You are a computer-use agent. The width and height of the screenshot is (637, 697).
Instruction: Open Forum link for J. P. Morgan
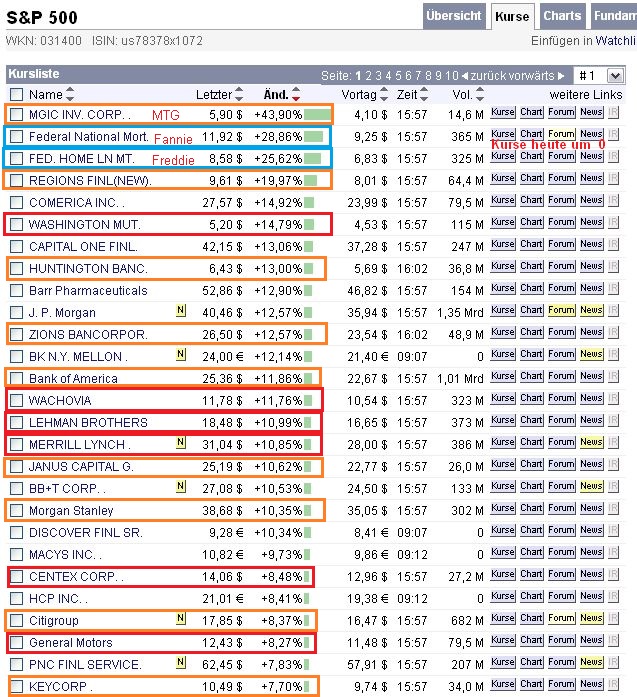pos(561,310)
